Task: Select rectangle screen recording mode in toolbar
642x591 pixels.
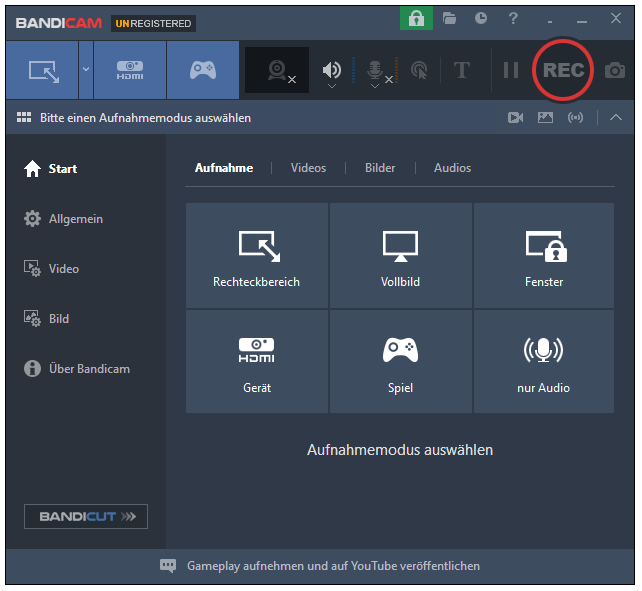Action: click(42, 70)
